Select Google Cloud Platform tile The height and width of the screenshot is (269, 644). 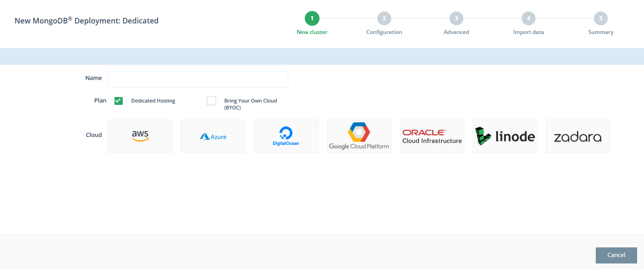pos(359,136)
